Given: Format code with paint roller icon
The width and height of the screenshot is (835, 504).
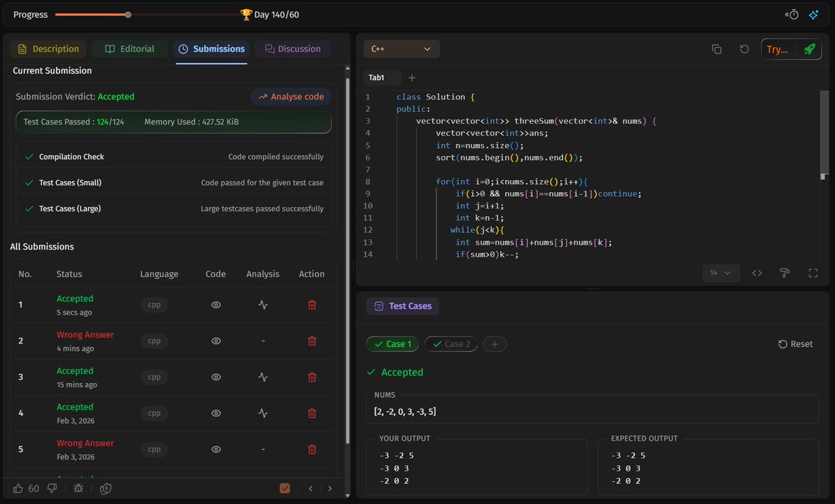Looking at the screenshot, I should [785, 273].
